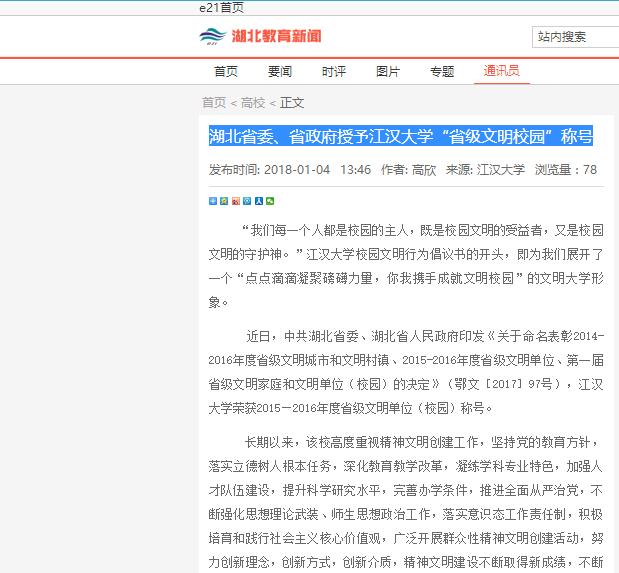The height and width of the screenshot is (573, 619).
Task: Click the view count 浏览量：78
Action: point(566,170)
